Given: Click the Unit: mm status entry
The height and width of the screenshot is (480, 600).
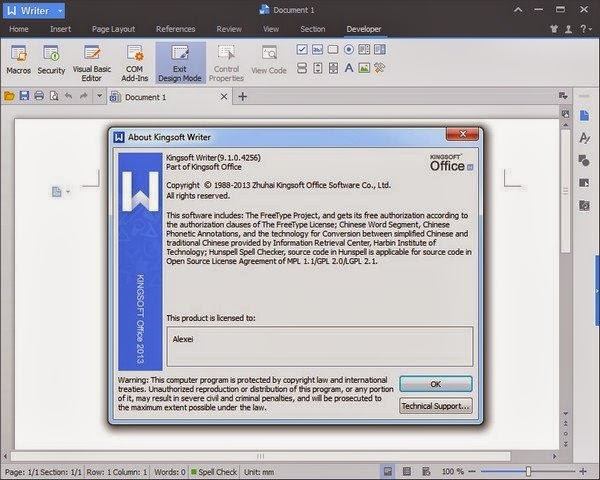Looking at the screenshot, I should click(x=259, y=472).
